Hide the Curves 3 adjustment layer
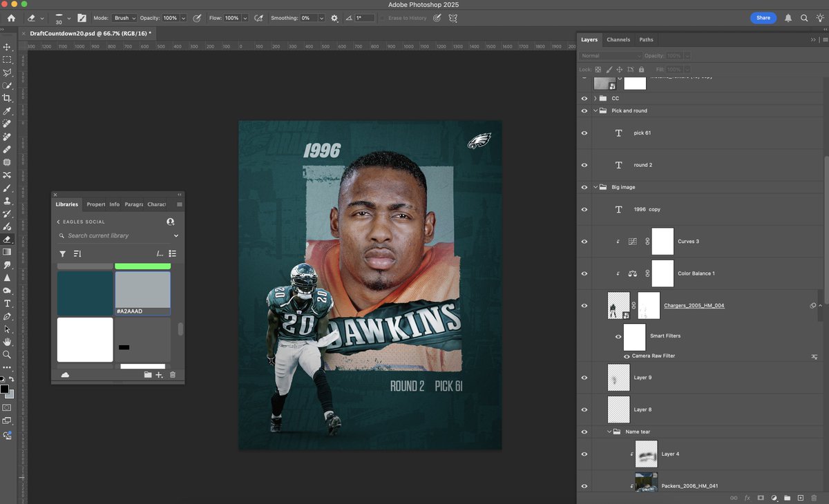This screenshot has width=829, height=504. coord(584,242)
